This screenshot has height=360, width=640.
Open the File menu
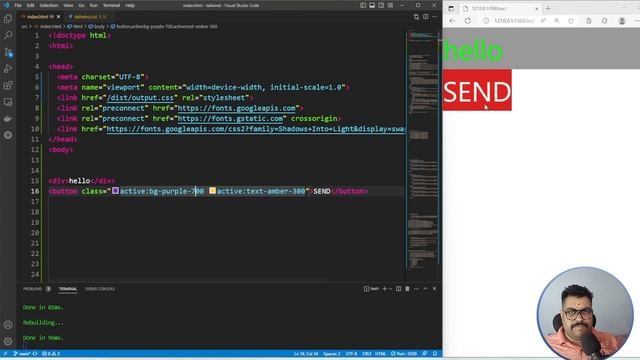[x=18, y=5]
